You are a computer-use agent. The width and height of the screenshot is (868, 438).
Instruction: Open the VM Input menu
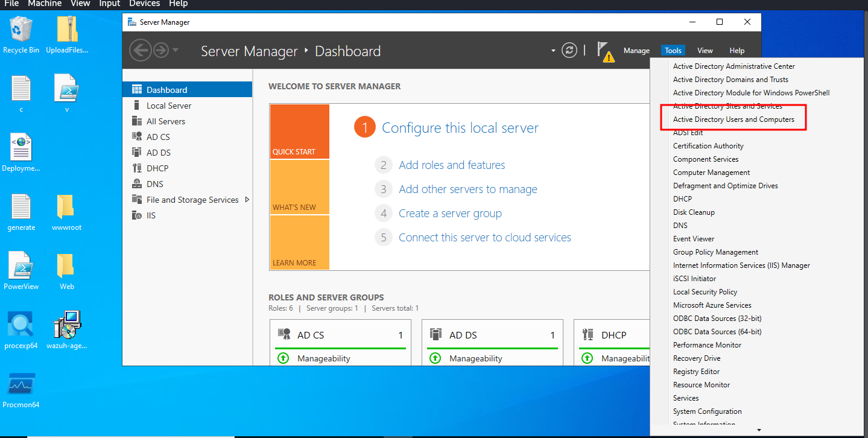coord(109,4)
